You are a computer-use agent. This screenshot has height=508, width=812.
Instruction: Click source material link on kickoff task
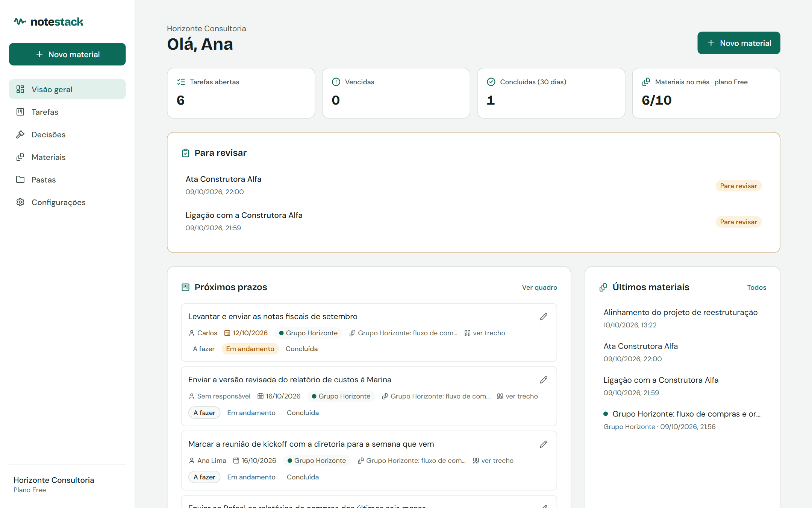click(412, 461)
